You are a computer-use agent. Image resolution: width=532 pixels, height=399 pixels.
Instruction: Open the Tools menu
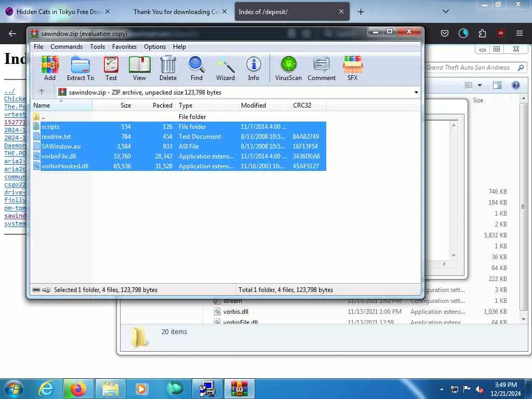(97, 46)
